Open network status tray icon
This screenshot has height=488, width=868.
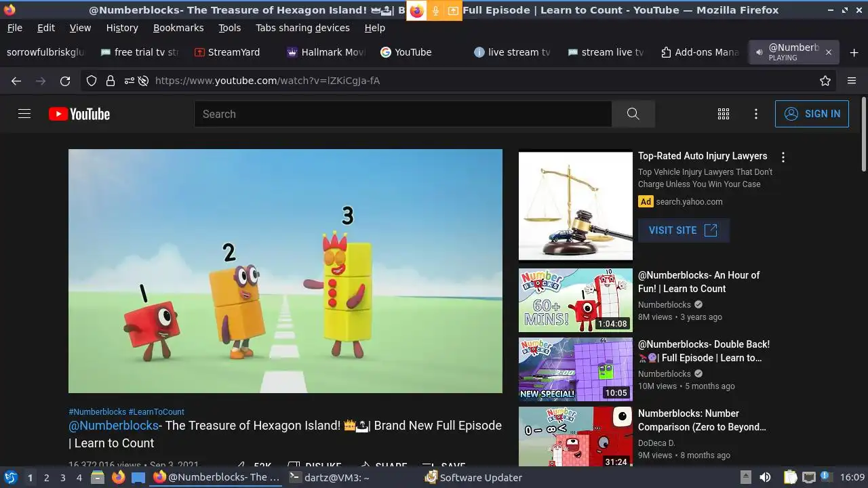click(x=808, y=477)
